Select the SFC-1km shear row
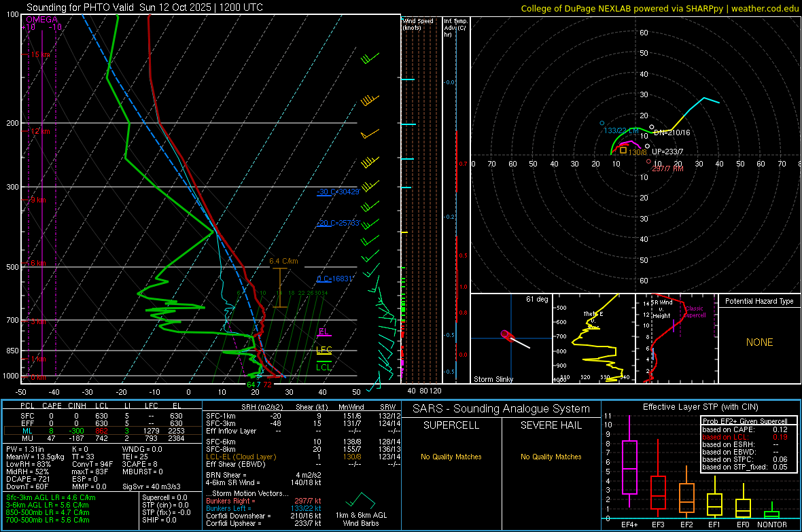Image resolution: width=802 pixels, height=532 pixels. pyautogui.click(x=303, y=416)
